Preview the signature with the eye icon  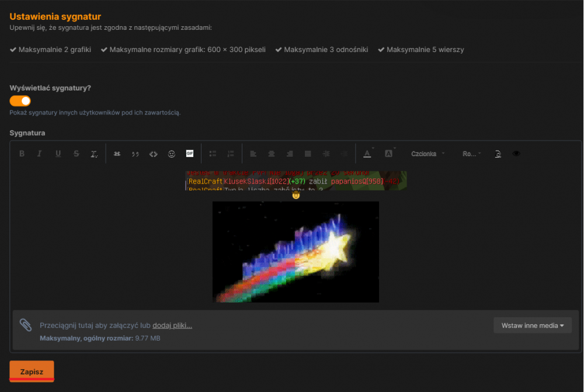pyautogui.click(x=516, y=153)
